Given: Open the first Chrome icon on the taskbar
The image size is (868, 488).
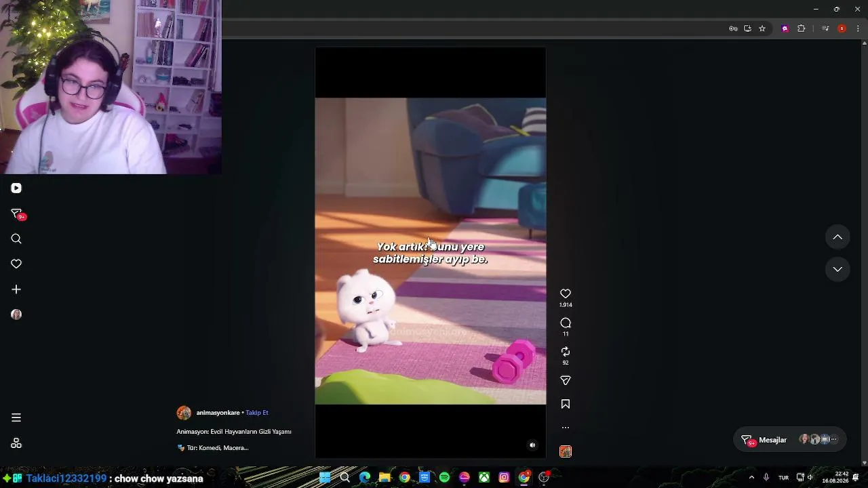Looking at the screenshot, I should click(x=404, y=478).
